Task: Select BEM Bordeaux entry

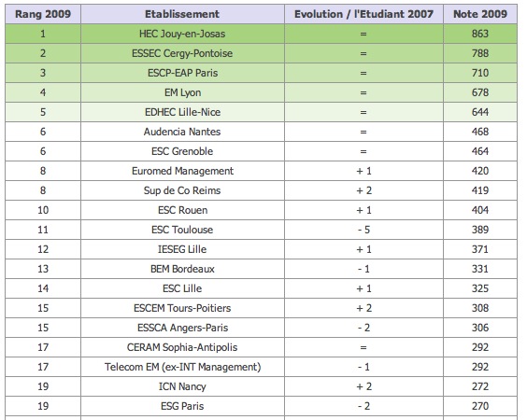Action: coord(182,269)
